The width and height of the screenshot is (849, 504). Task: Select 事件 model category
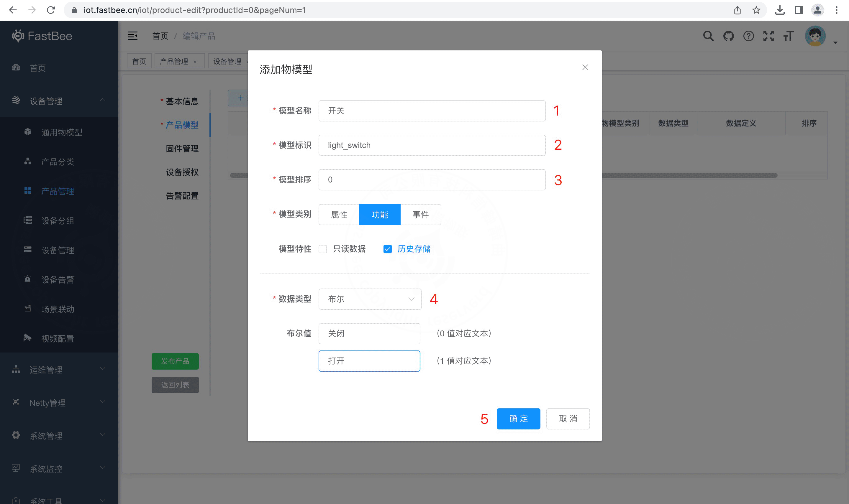point(420,214)
